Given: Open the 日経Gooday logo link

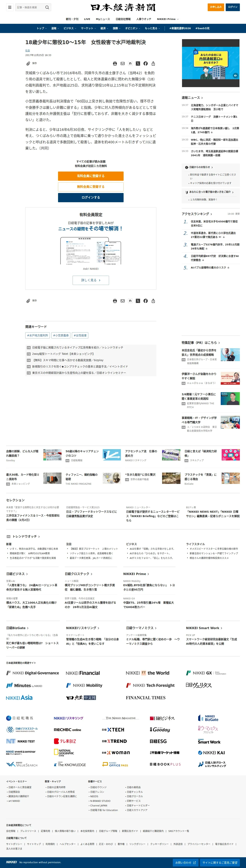Looking at the screenshot, I should [x=160, y=729].
